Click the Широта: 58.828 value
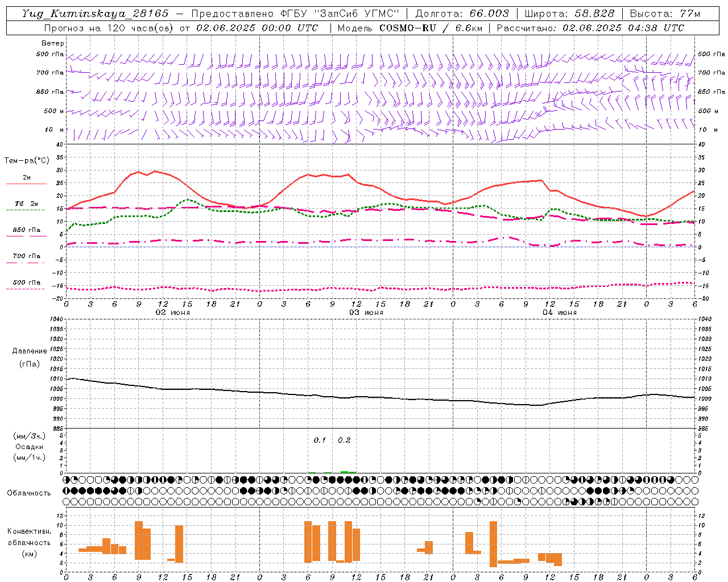The width and height of the screenshot is (728, 582). (x=569, y=14)
